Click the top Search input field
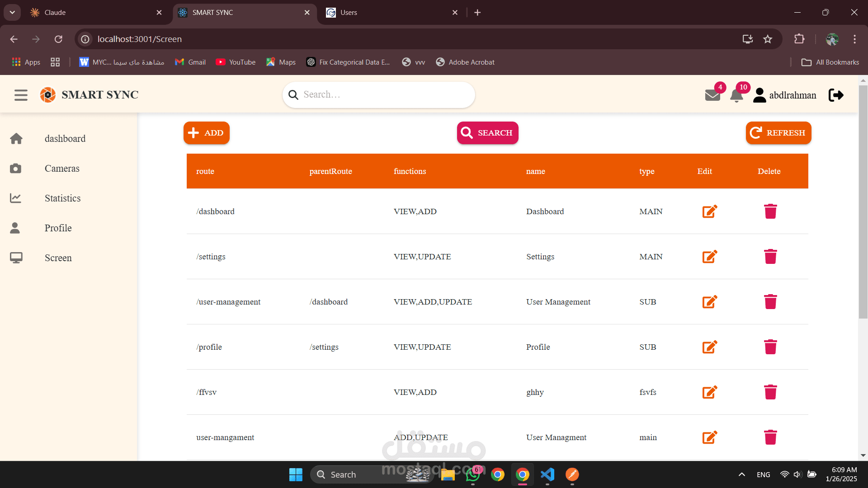 click(x=384, y=95)
